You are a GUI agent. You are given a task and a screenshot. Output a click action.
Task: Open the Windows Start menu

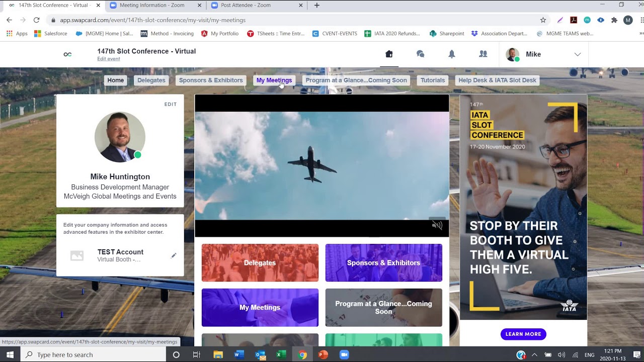pyautogui.click(x=10, y=354)
